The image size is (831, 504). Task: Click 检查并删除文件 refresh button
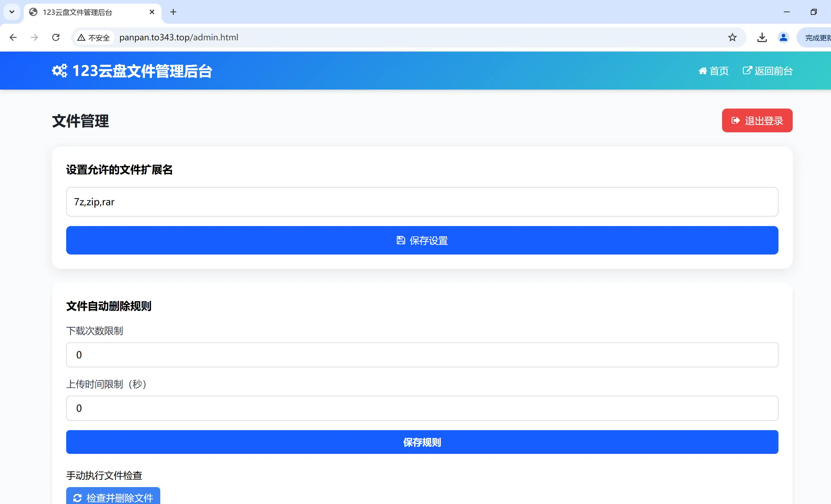[113, 497]
